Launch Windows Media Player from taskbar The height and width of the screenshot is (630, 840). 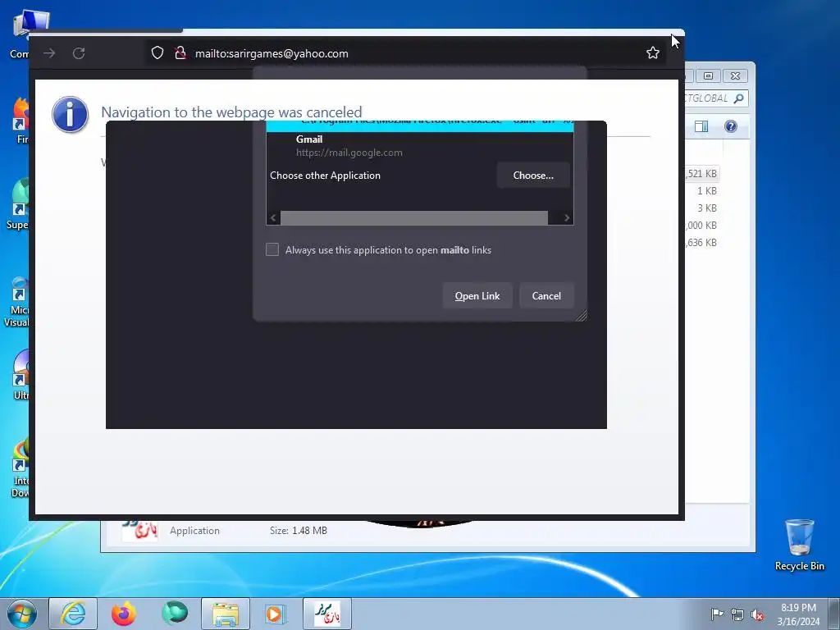pyautogui.click(x=276, y=614)
